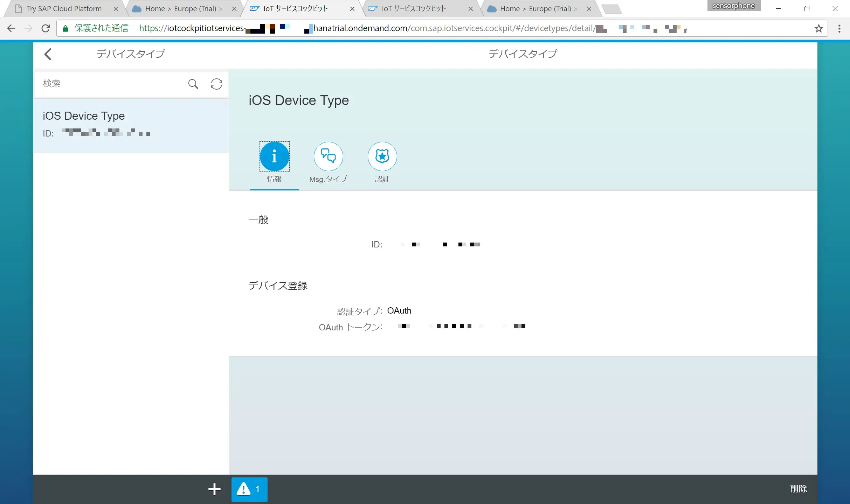Click the 認証タイプ label

360,311
